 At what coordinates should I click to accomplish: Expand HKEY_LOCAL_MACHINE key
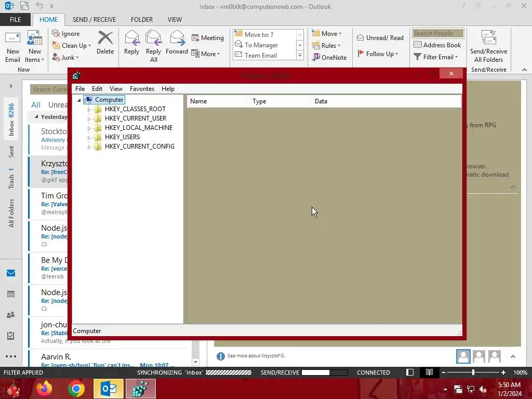click(x=89, y=128)
